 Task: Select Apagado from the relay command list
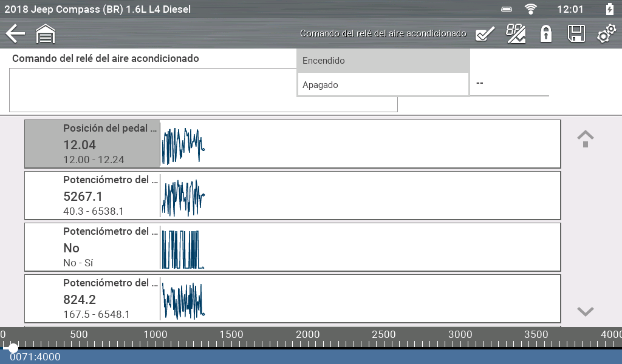pyautogui.click(x=383, y=85)
